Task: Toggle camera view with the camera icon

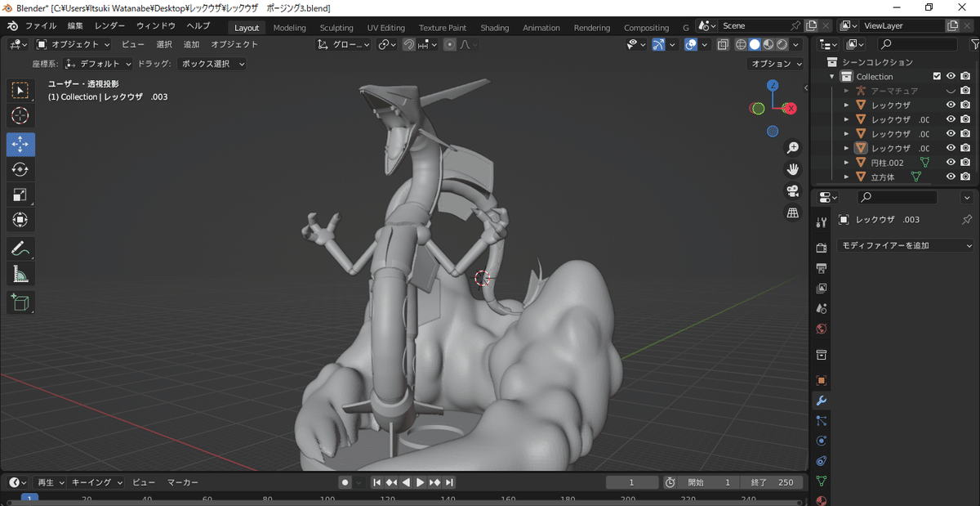Action: pyautogui.click(x=792, y=191)
